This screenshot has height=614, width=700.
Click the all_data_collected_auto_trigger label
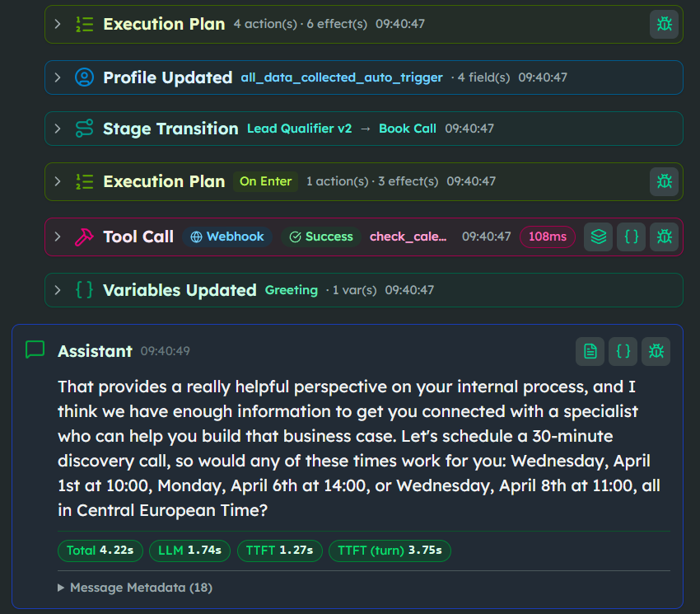coord(342,77)
